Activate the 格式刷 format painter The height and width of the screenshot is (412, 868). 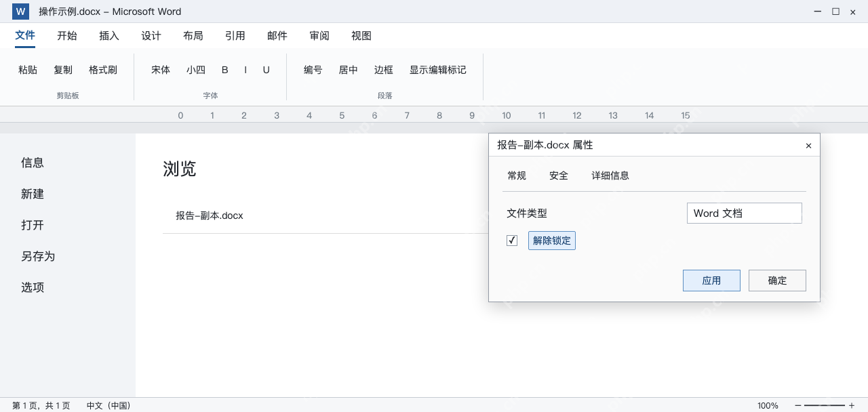tap(103, 70)
